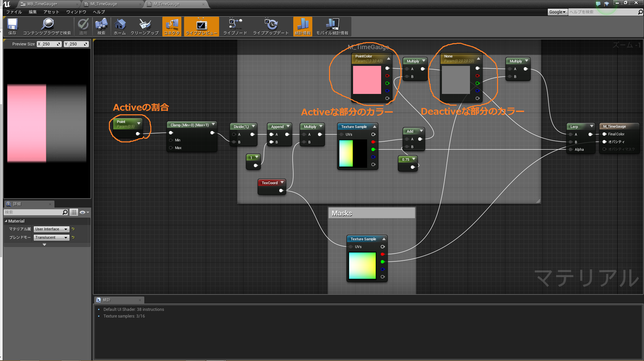Image resolution: width=644 pixels, height=361 pixels.
Task: Click the Home (ホーム) toolbar icon
Action: pyautogui.click(x=120, y=25)
